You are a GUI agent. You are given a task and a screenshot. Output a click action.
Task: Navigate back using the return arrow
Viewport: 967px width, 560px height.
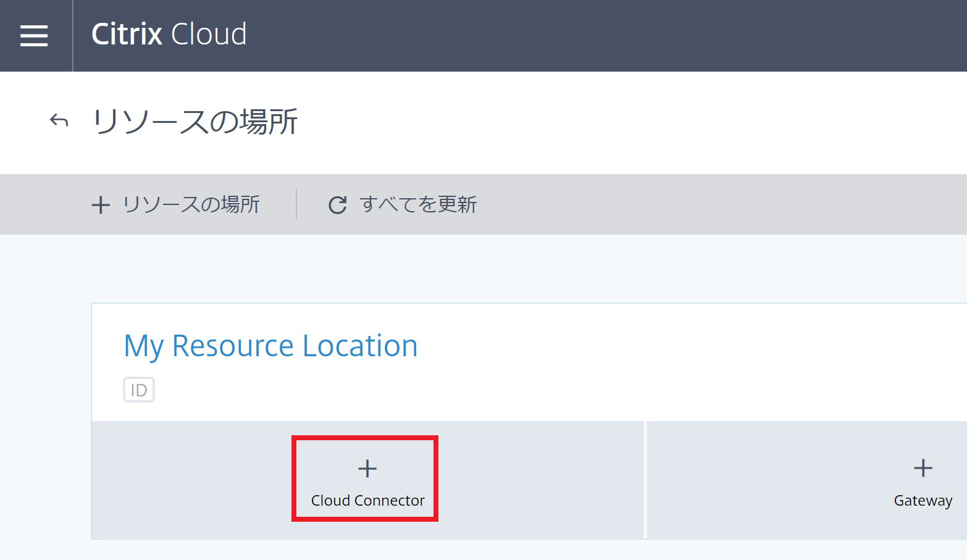click(x=59, y=120)
